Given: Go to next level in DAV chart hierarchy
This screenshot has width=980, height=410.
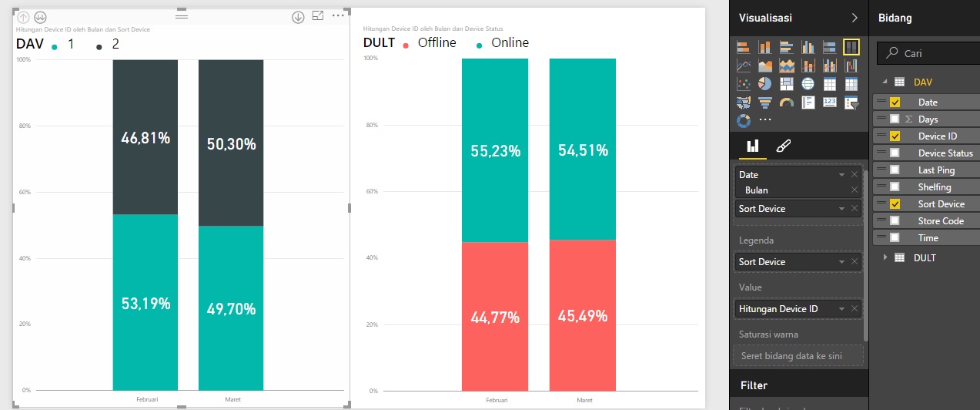Looking at the screenshot, I should (41, 17).
